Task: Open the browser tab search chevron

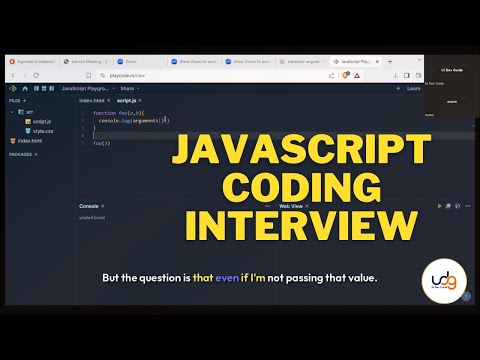Action: click(x=419, y=60)
